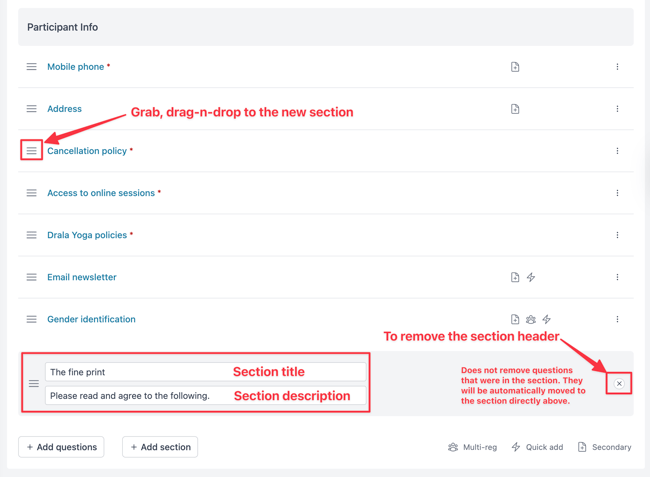This screenshot has height=477, width=650.
Task: Click the multi-reg people icon on Gender identification
Action: tap(531, 320)
